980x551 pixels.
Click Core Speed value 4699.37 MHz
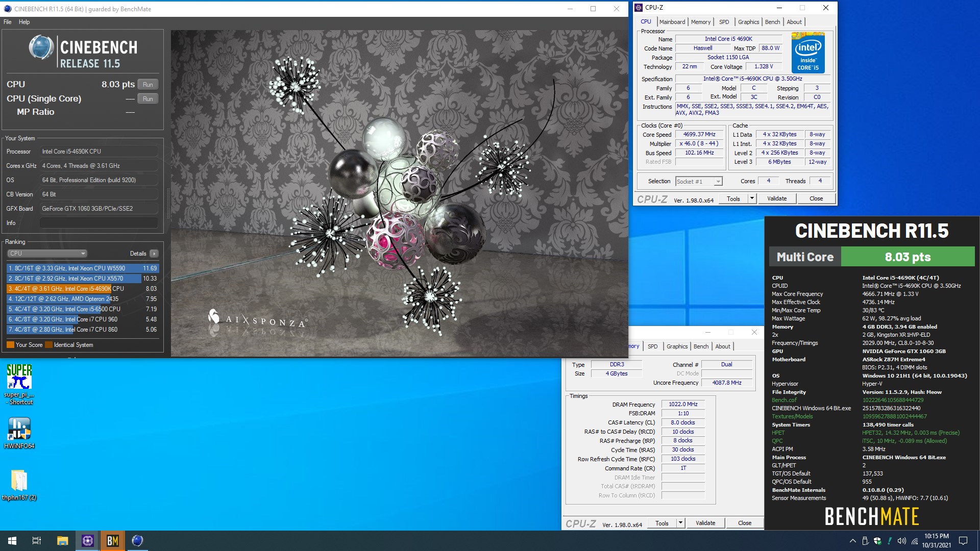click(699, 135)
